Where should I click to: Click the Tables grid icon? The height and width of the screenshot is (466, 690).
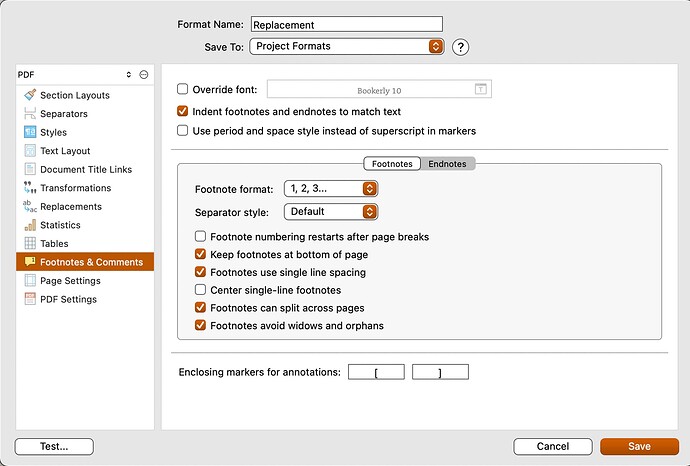[x=30, y=243]
